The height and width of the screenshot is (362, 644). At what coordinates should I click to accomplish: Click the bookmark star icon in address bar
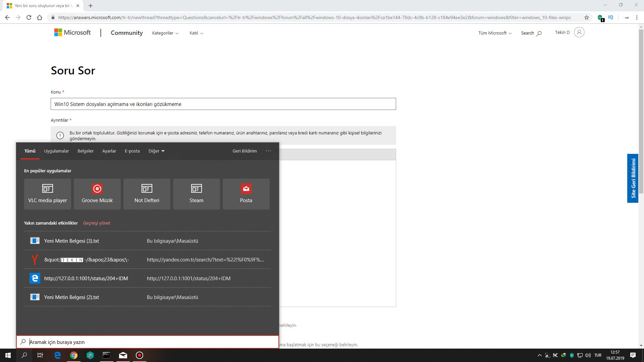coord(586,17)
